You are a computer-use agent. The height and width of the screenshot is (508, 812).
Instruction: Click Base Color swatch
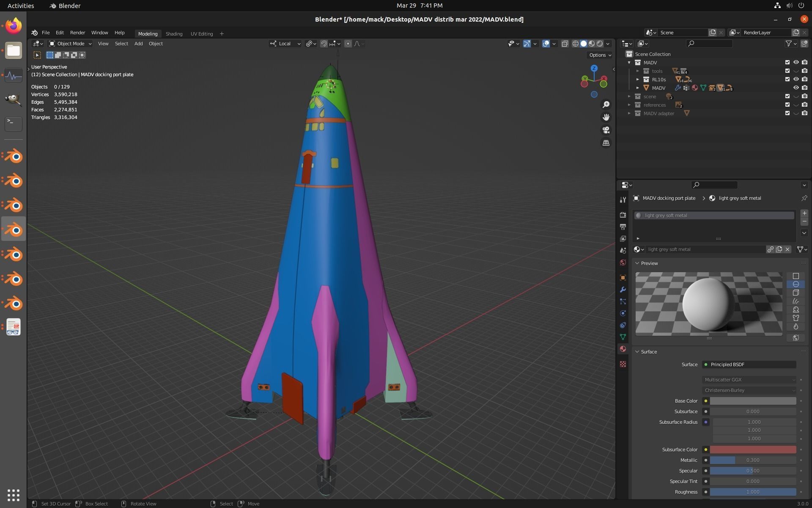(753, 401)
